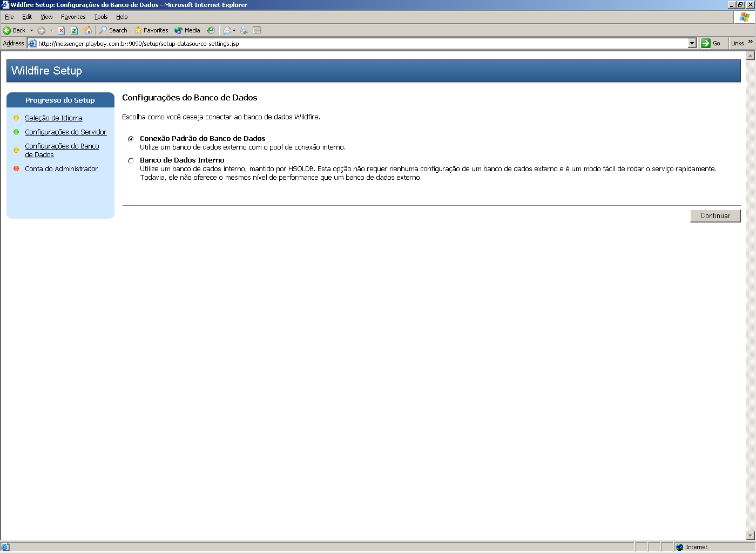Expand the address bar dropdown
Image resolution: width=756 pixels, height=554 pixels.
tap(692, 43)
